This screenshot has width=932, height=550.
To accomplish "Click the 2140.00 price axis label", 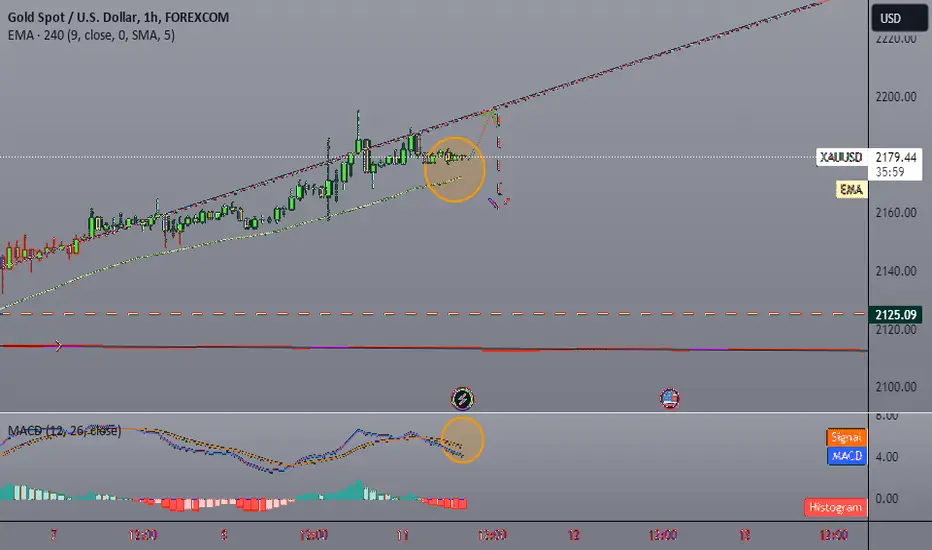I will pyautogui.click(x=896, y=271).
